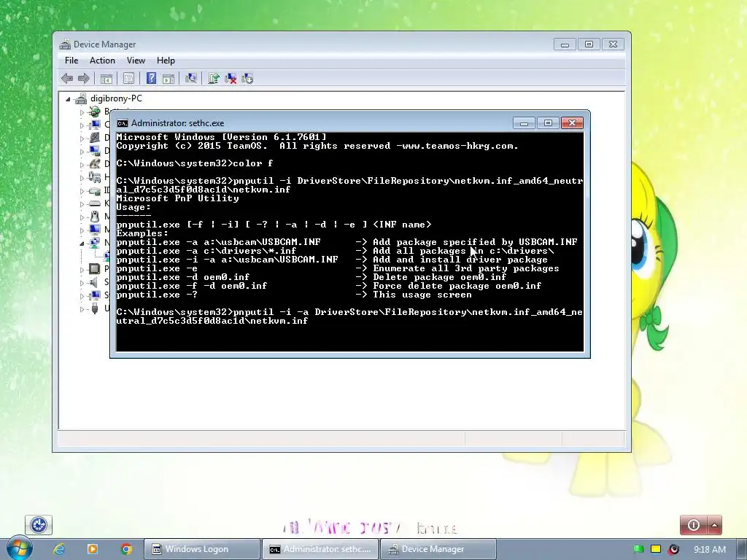Image resolution: width=747 pixels, height=560 pixels.
Task: Open the View menu in Device Manager
Action: click(136, 61)
